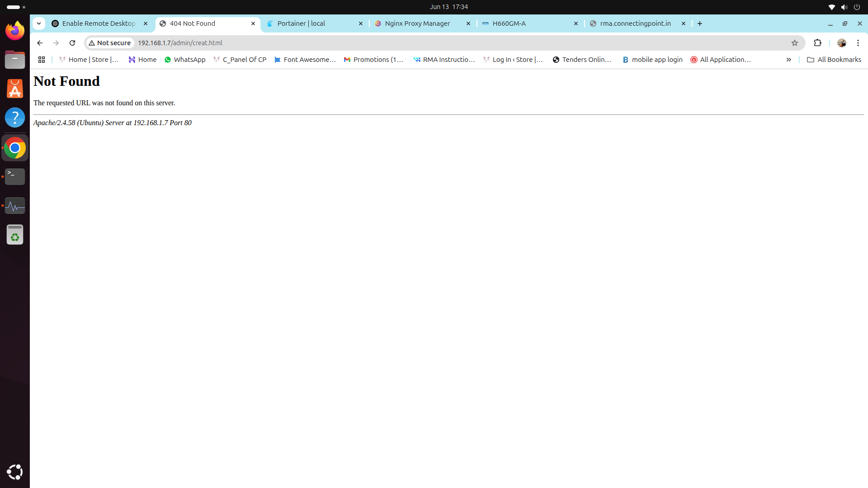Switch to Portainer | local tab
Screen dimensions: 868x488
click(307, 23)
